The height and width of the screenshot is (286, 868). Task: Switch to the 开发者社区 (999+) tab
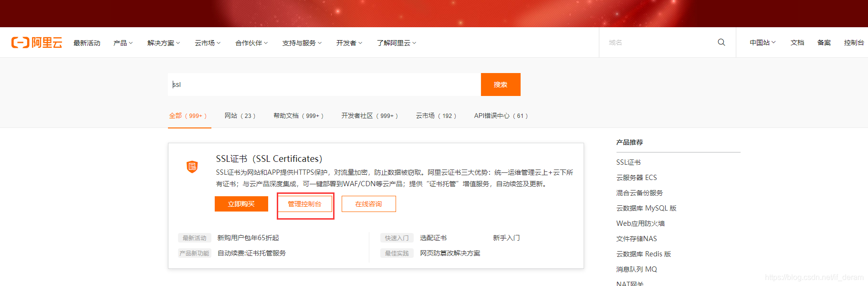[369, 116]
